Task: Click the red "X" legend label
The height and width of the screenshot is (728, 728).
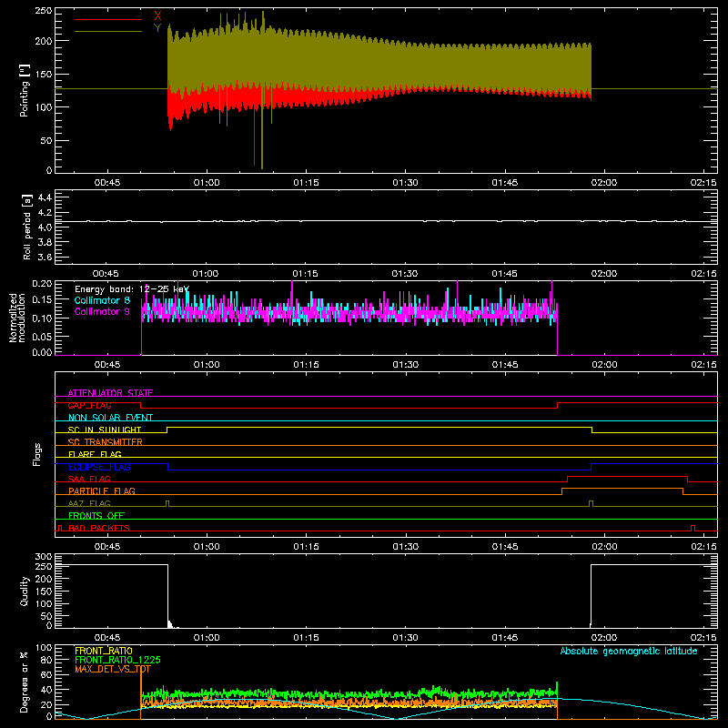Action: click(157, 16)
